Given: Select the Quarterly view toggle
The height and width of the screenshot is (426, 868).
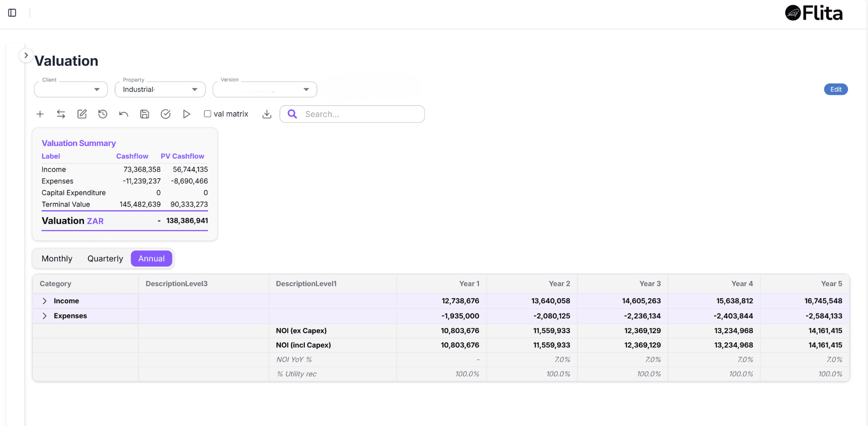Looking at the screenshot, I should (x=105, y=258).
